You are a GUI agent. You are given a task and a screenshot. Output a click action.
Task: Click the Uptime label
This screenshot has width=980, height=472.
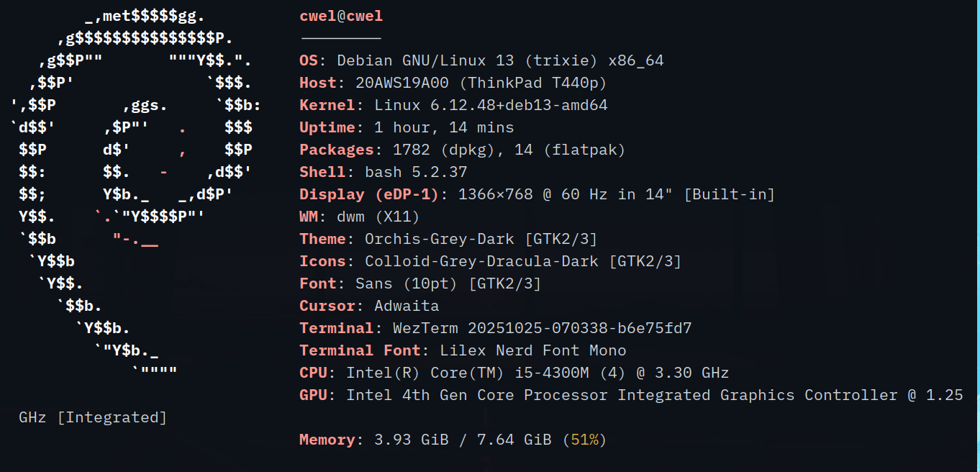coord(327,128)
